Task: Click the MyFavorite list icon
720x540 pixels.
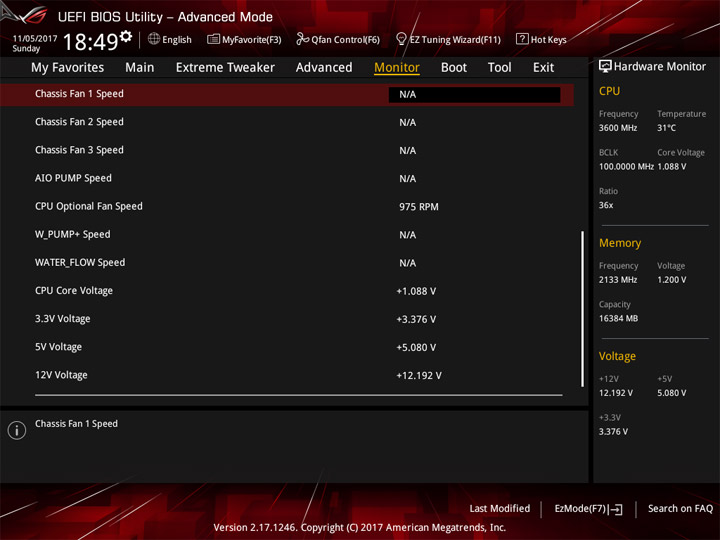Action: (x=213, y=39)
